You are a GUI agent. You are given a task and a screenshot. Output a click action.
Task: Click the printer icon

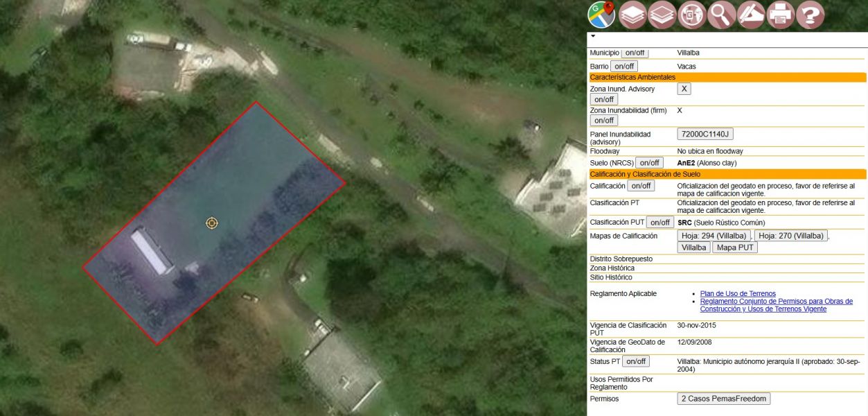[x=781, y=15]
